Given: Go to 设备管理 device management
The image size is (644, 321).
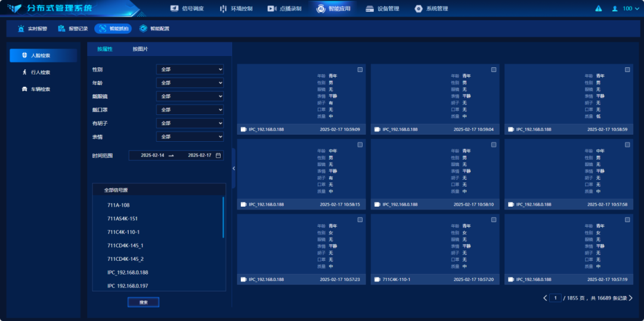Looking at the screenshot, I should coord(382,9).
